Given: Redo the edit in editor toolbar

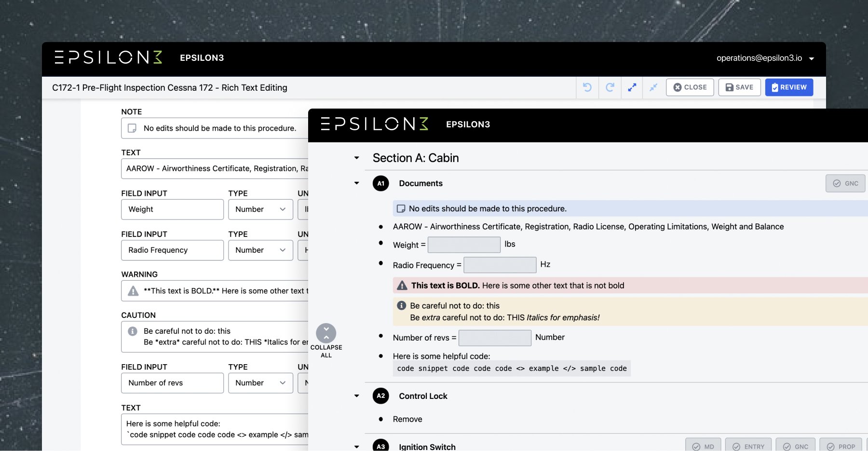Looking at the screenshot, I should 610,87.
